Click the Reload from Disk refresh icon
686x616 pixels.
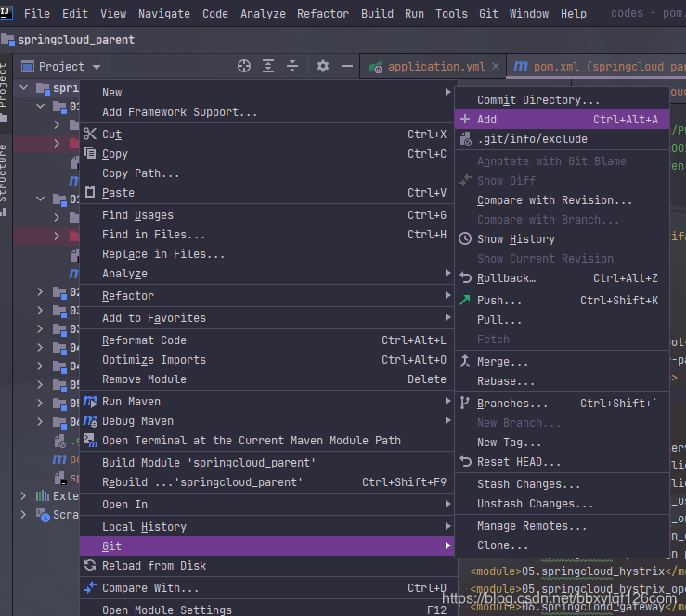point(90,565)
